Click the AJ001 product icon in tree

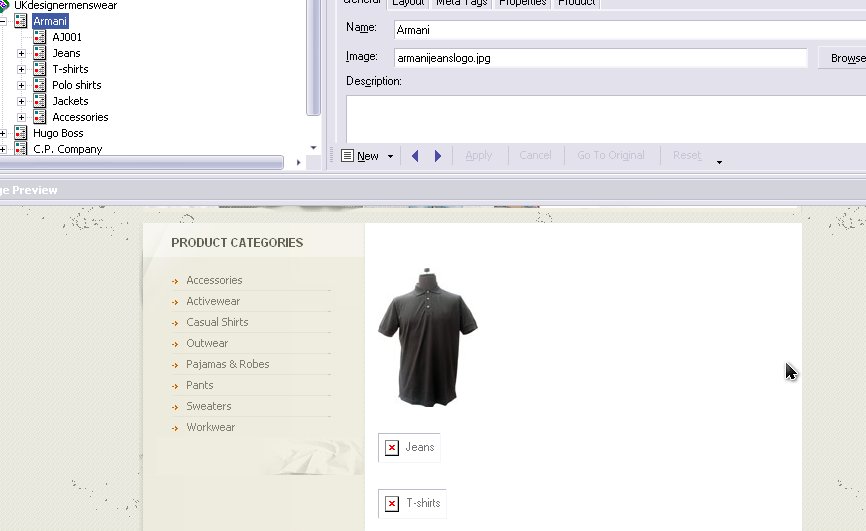pyautogui.click(x=40, y=37)
